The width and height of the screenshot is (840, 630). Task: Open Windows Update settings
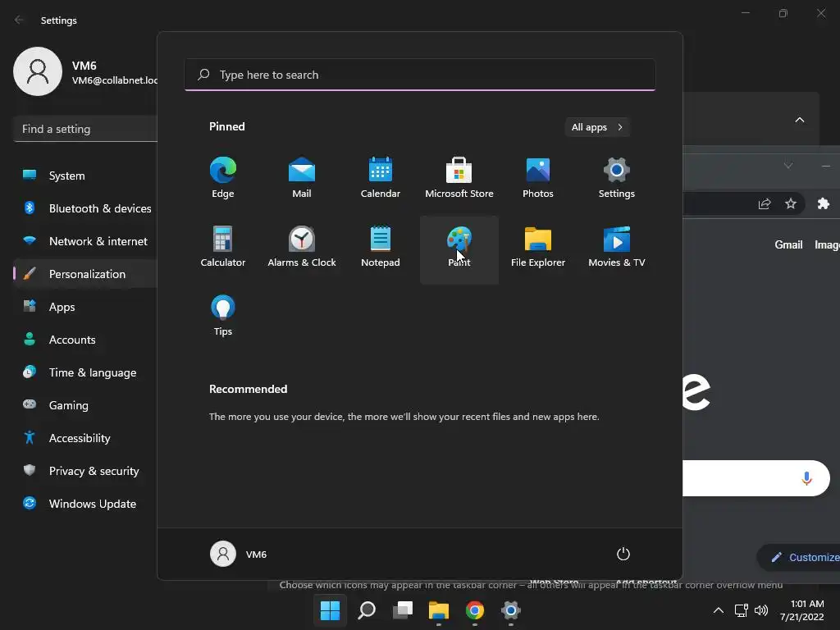coord(85,504)
